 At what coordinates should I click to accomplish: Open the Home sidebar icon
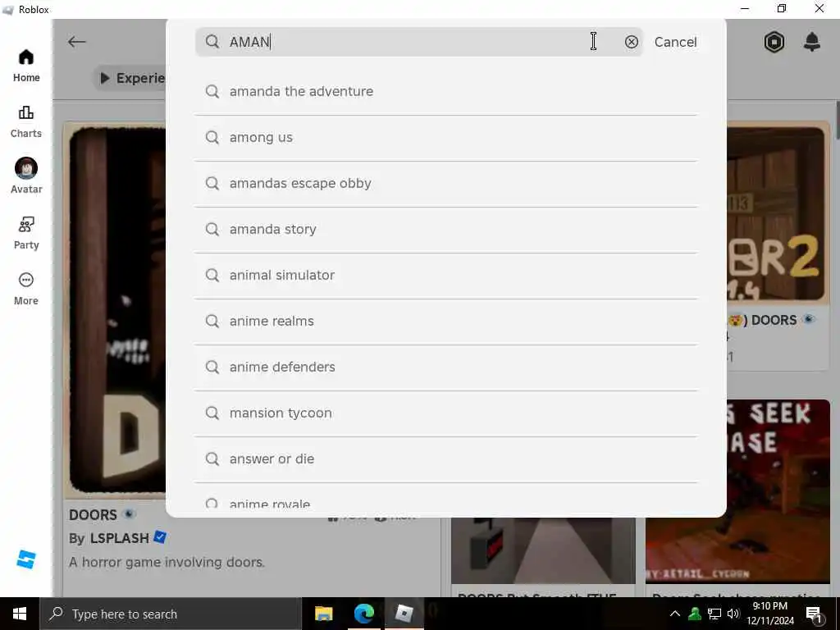pos(25,66)
